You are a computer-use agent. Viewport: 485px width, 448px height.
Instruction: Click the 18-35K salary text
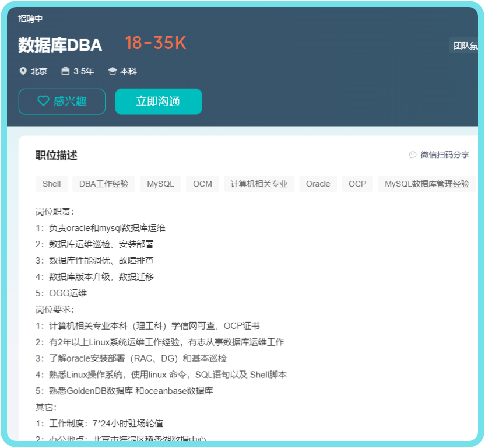(155, 43)
